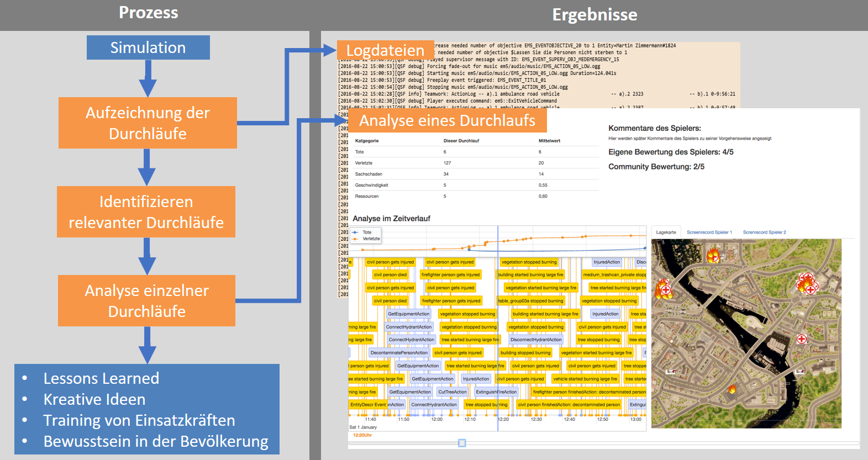
Task: Select the medium_trashcan_private event label
Action: [x=614, y=274]
